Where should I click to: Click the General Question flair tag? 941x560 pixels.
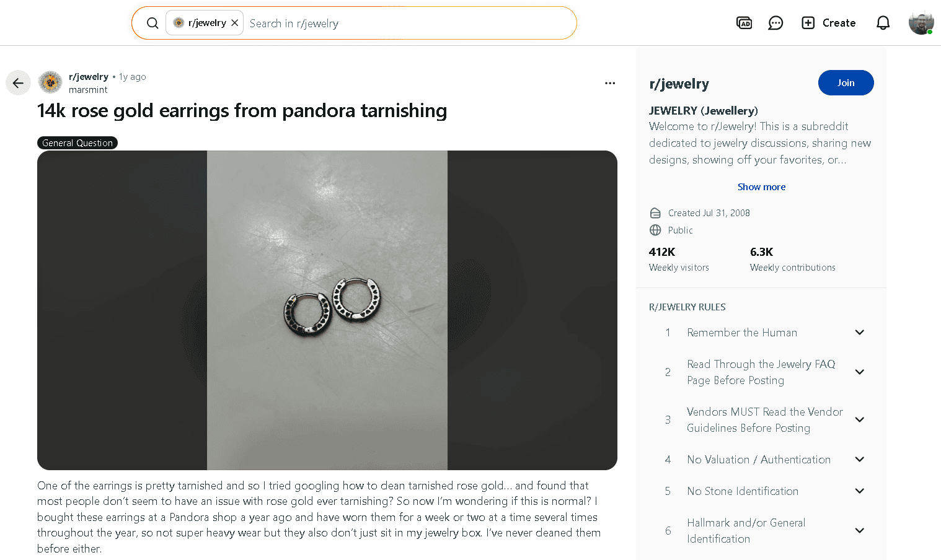(x=77, y=143)
